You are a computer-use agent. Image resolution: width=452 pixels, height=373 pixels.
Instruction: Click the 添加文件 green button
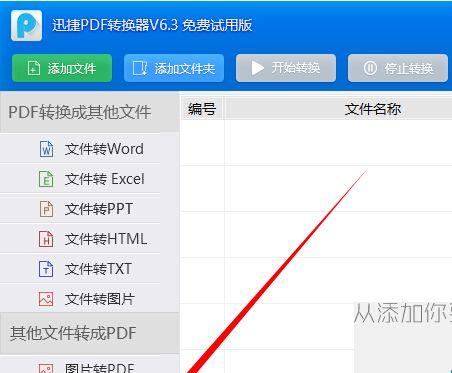coord(62,68)
